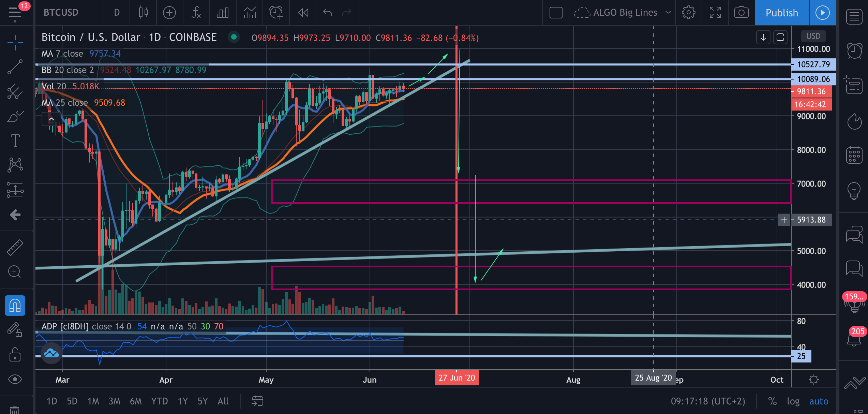
Task: Create a new alert
Action: (276, 13)
